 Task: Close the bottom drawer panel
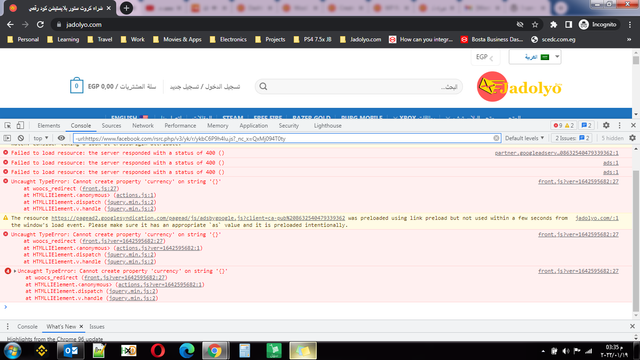[632, 326]
